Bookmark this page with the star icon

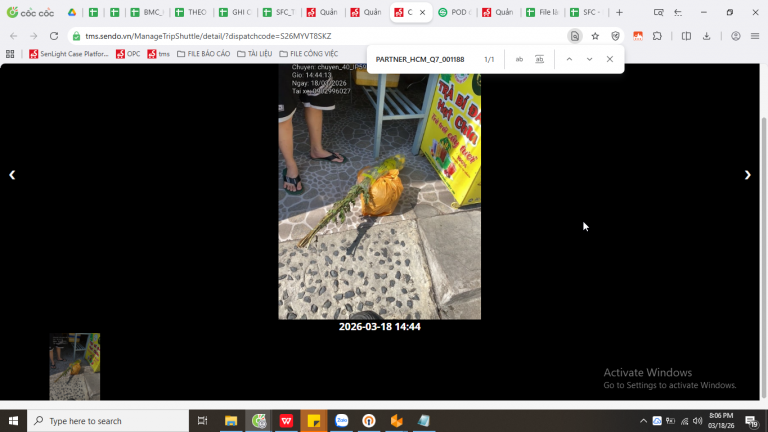(x=595, y=36)
